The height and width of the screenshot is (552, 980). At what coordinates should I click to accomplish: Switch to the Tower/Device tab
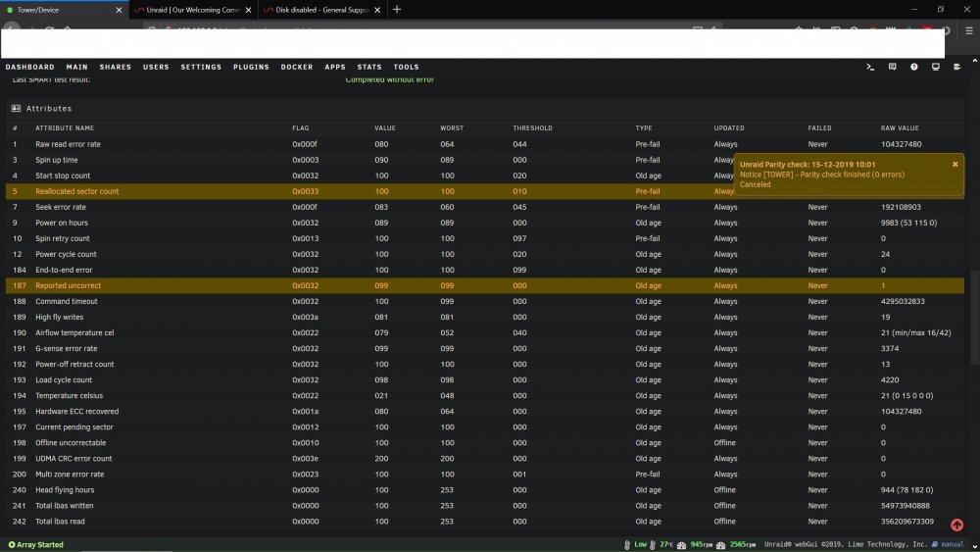pos(63,10)
